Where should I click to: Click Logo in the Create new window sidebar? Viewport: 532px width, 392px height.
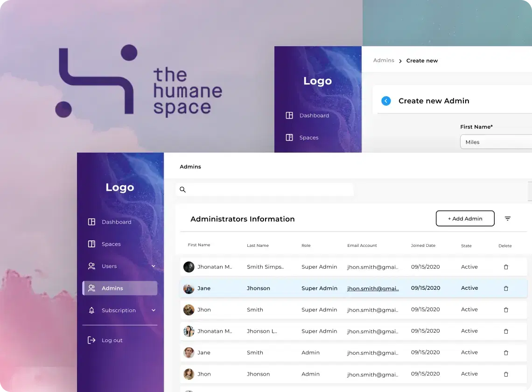point(318,81)
